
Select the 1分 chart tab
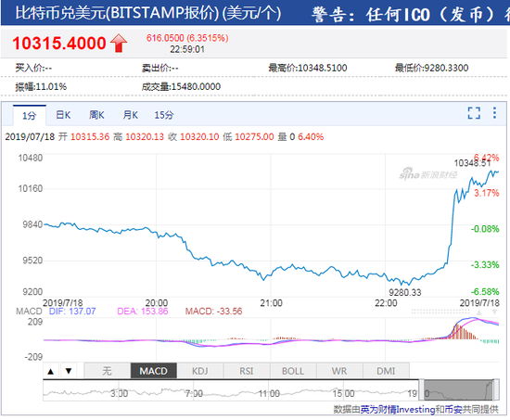coord(30,116)
